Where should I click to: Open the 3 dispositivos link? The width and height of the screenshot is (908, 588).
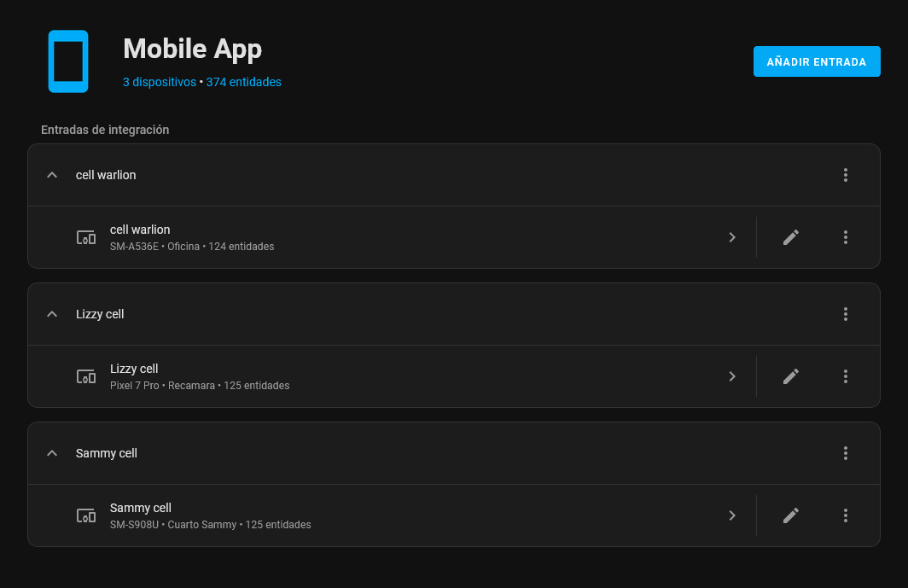[160, 82]
